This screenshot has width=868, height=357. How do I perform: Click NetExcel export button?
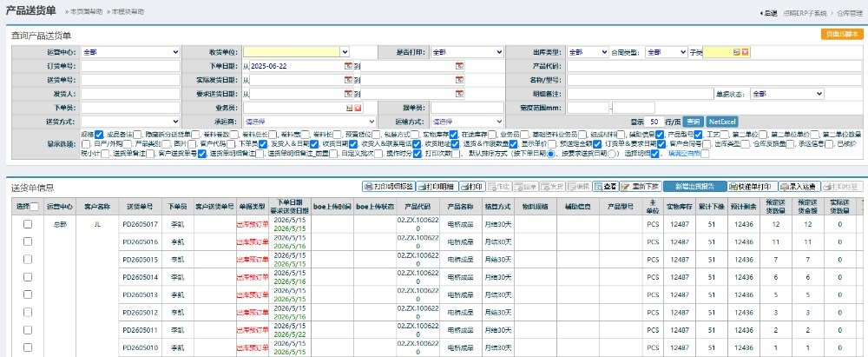point(722,122)
